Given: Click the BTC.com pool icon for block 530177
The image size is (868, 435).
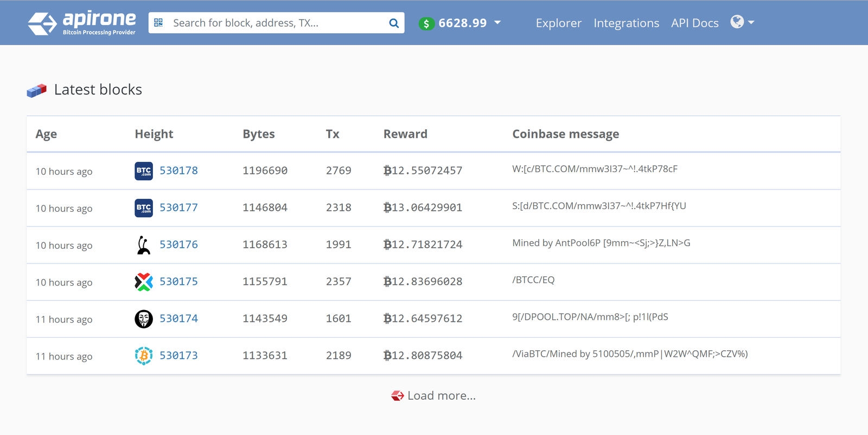Looking at the screenshot, I should (144, 208).
